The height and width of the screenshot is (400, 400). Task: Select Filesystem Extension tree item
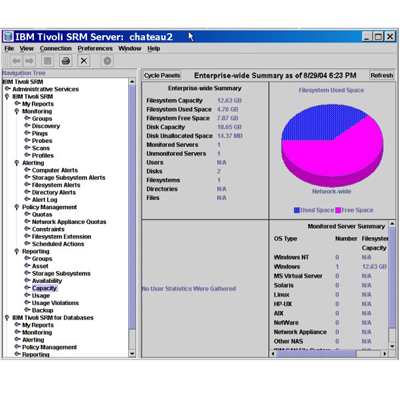coord(61,237)
